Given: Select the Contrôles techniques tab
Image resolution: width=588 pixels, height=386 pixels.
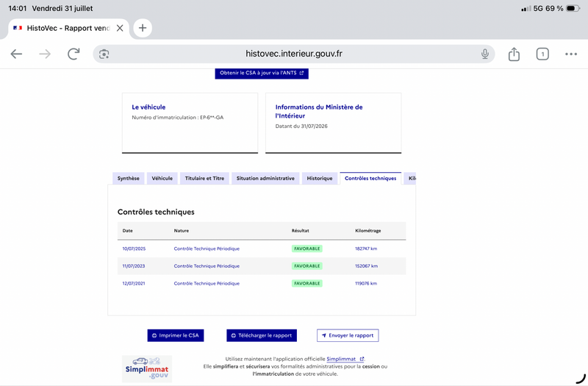Looking at the screenshot, I should (370, 178).
